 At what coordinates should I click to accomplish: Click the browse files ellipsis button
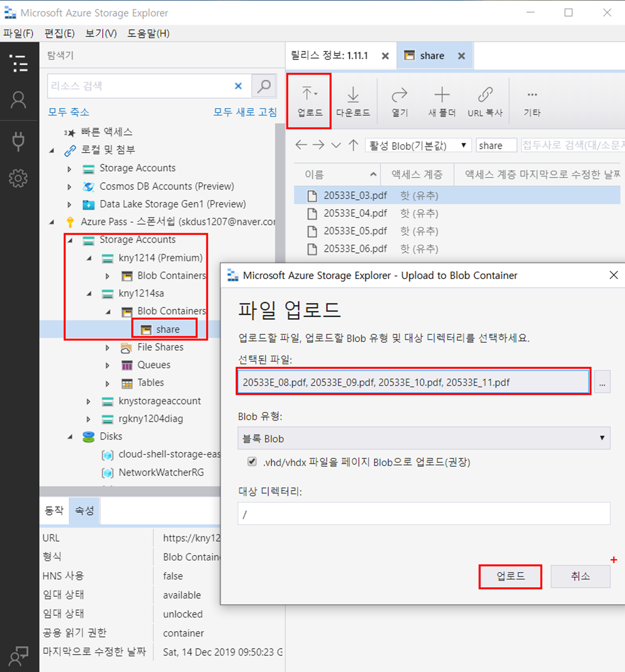point(602,382)
